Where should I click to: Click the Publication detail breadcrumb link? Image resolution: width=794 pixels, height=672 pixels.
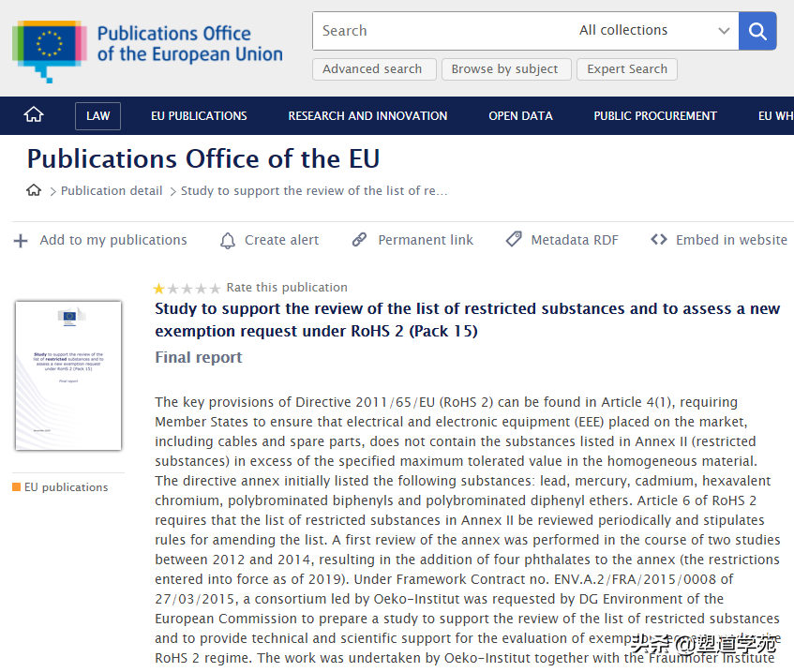click(x=112, y=191)
